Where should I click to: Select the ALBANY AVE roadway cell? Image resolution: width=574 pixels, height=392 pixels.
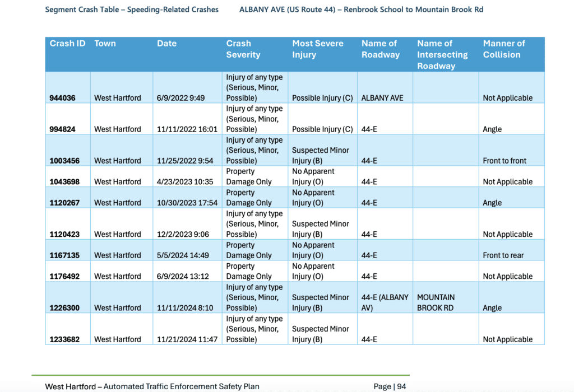[x=382, y=98]
